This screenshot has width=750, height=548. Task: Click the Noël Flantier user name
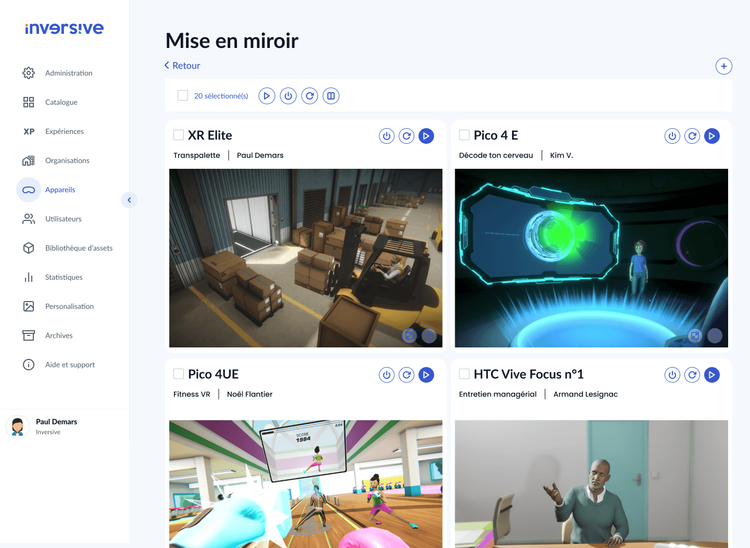(x=250, y=395)
